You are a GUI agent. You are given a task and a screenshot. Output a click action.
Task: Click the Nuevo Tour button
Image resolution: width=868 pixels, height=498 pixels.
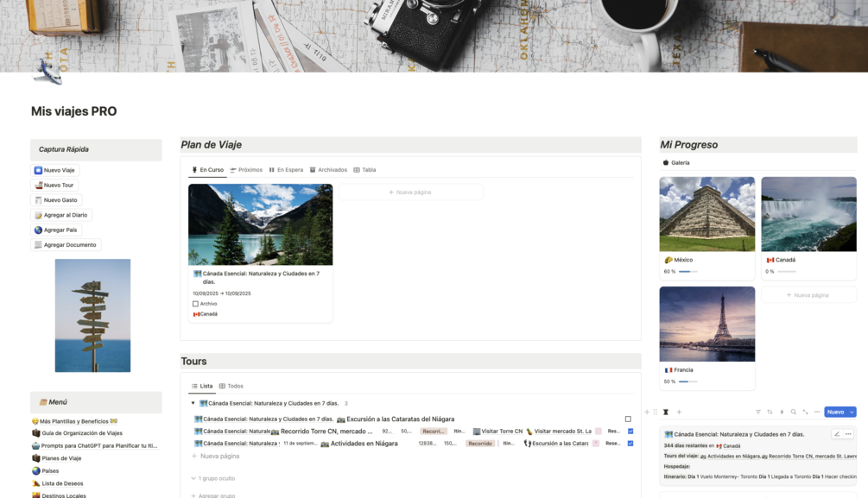click(54, 186)
